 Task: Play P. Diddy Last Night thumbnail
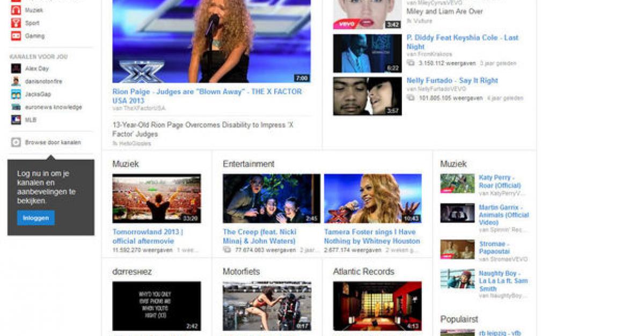point(367,54)
